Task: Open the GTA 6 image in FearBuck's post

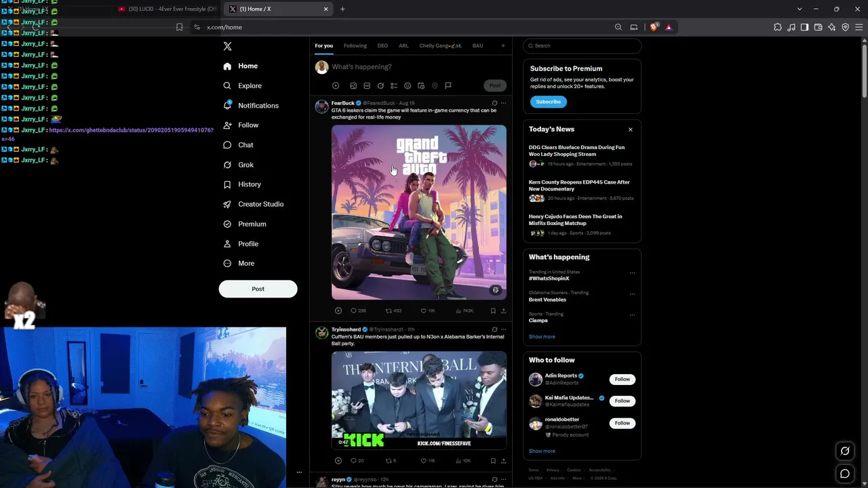Action: [x=419, y=212]
